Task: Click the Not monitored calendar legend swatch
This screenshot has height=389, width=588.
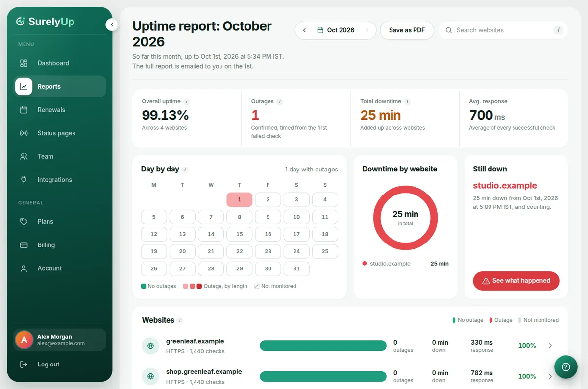Action: click(257, 286)
